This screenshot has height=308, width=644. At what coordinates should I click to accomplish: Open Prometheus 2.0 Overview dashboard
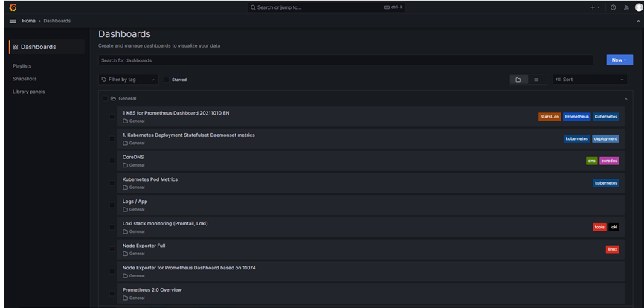(x=152, y=290)
